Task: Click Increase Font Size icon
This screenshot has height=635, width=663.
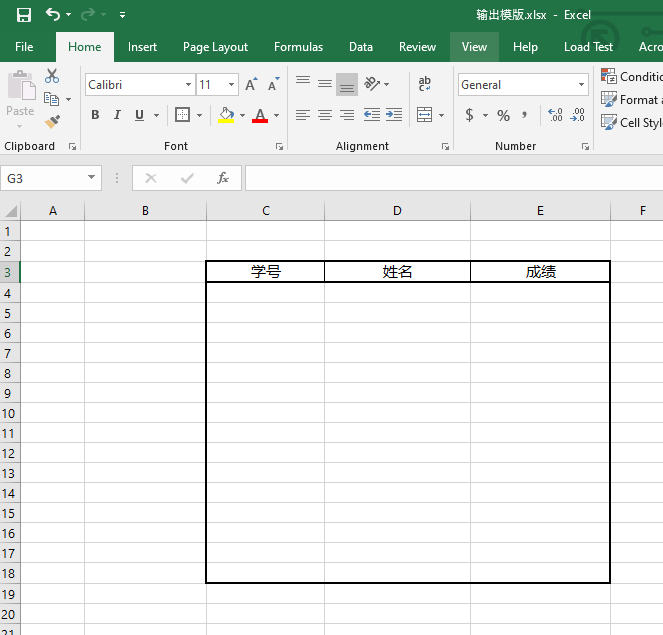Action: tap(252, 84)
